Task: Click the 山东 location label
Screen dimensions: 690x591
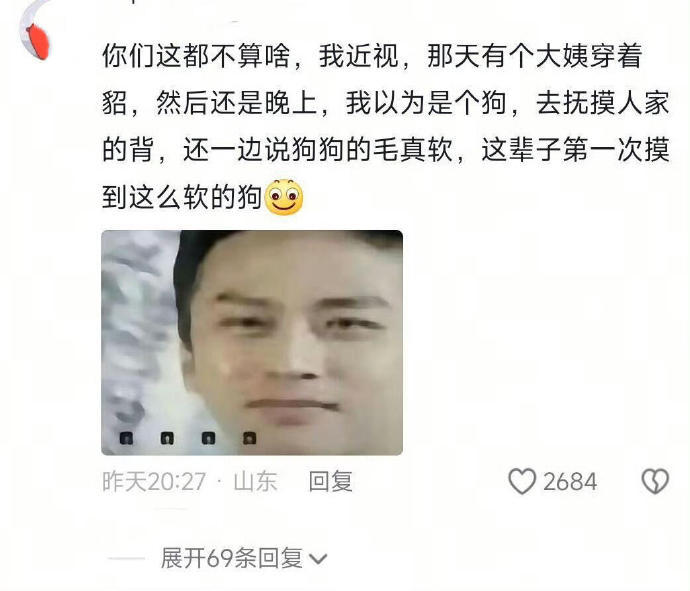Action: 255,481
